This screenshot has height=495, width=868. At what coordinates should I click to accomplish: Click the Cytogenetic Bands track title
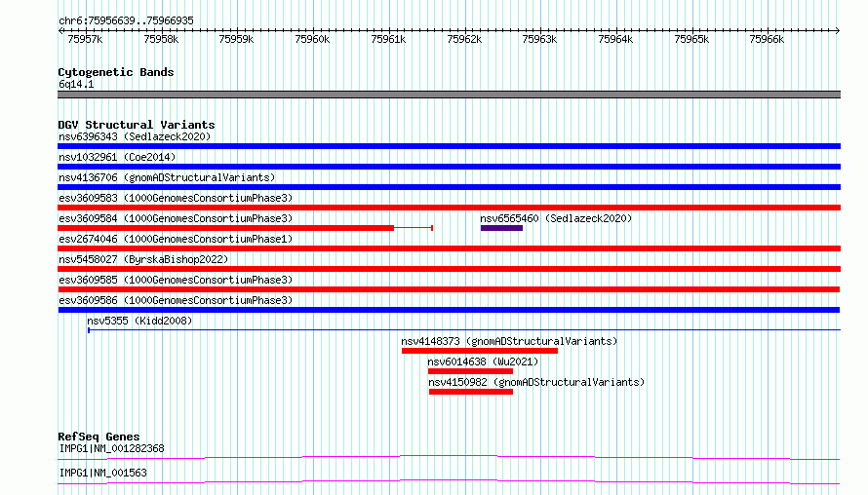point(116,72)
